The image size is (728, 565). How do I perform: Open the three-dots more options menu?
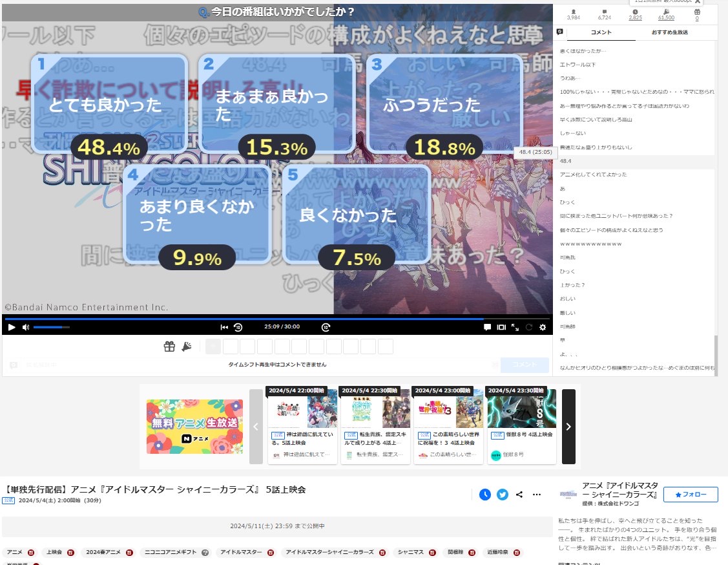click(x=536, y=495)
